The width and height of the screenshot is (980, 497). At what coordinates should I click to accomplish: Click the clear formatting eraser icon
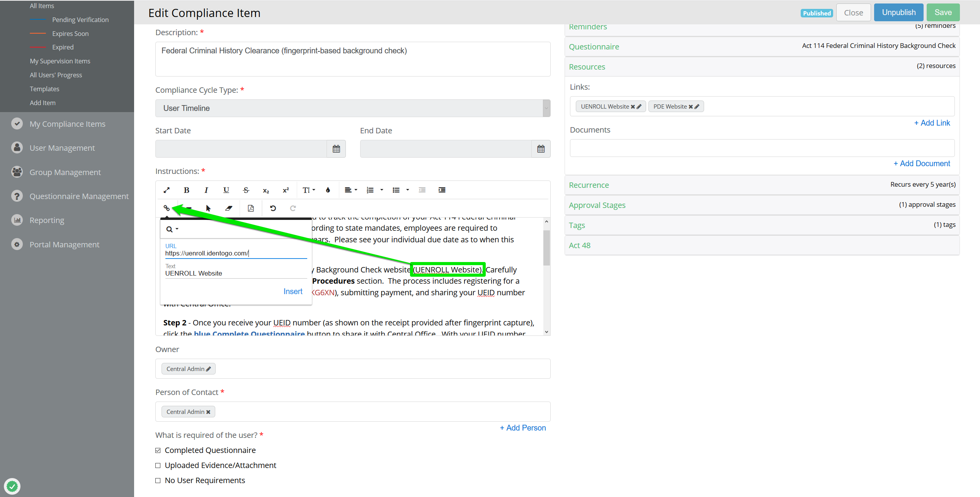229,208
